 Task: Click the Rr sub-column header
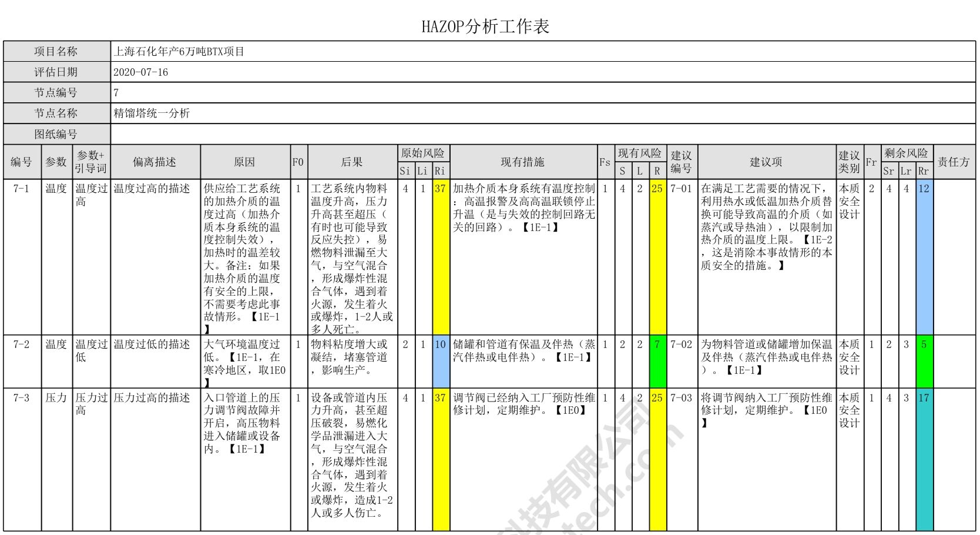(924, 170)
